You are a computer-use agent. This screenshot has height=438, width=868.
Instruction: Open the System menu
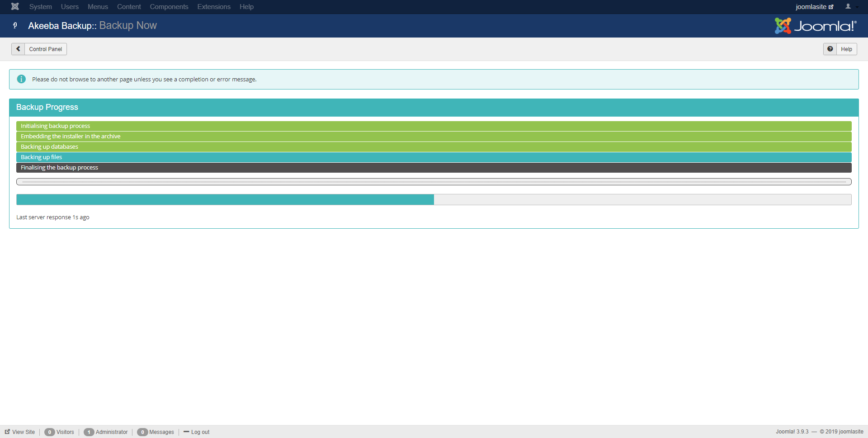point(40,7)
